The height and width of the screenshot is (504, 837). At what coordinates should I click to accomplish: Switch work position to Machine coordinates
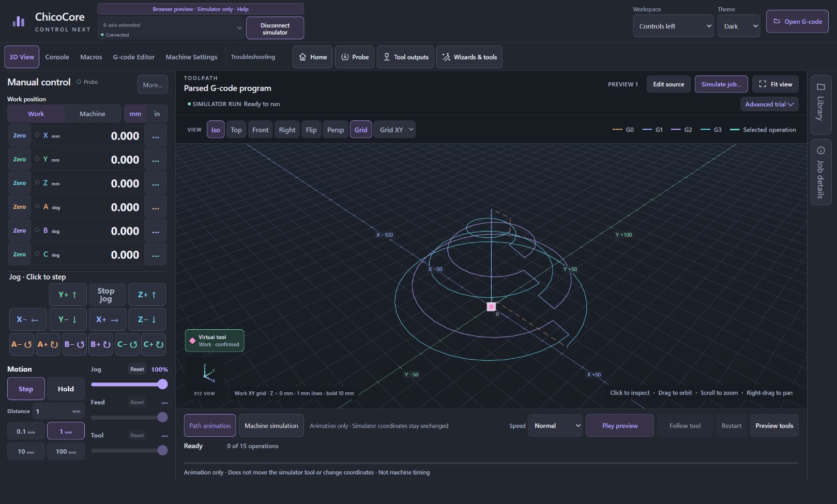coord(93,114)
